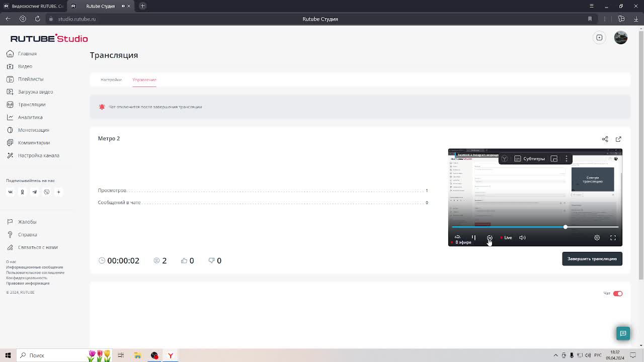Click the Yandex translate icon in overlay
Viewport: 644px width, 362px height.
(504, 159)
